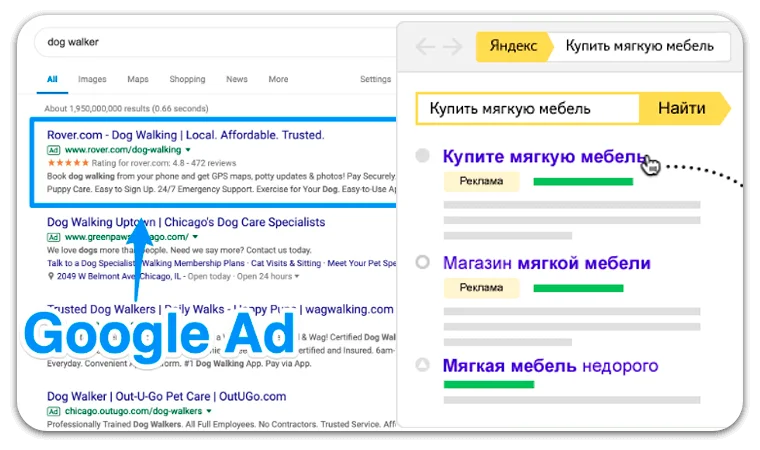Open the More menu
This screenshot has height=450, width=760.
(x=278, y=79)
